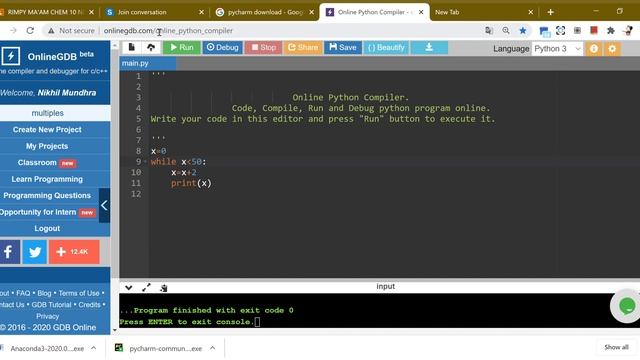This screenshot has width=640, height=360.
Task: Open the orange info icon
Action: (593, 49)
